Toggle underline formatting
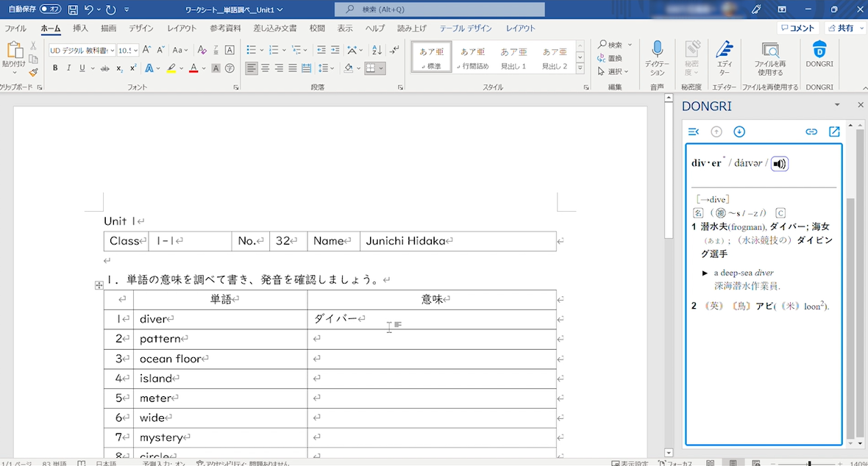 [x=82, y=68]
